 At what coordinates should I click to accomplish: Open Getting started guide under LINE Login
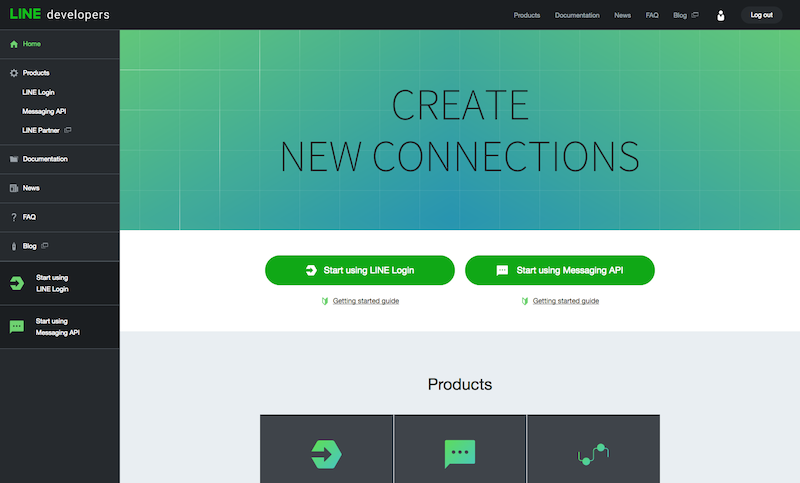(366, 301)
